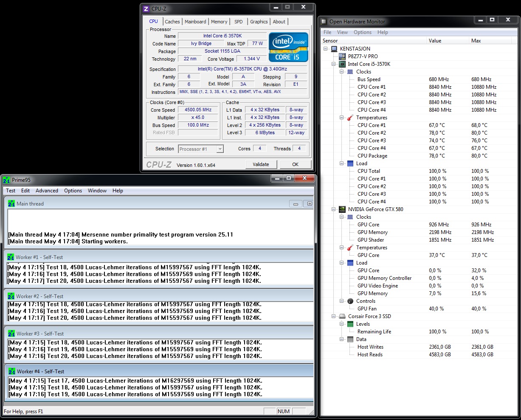Image resolution: width=521 pixels, height=420 pixels.
Task: Select the GPU Shader clock row
Action: (x=420, y=240)
